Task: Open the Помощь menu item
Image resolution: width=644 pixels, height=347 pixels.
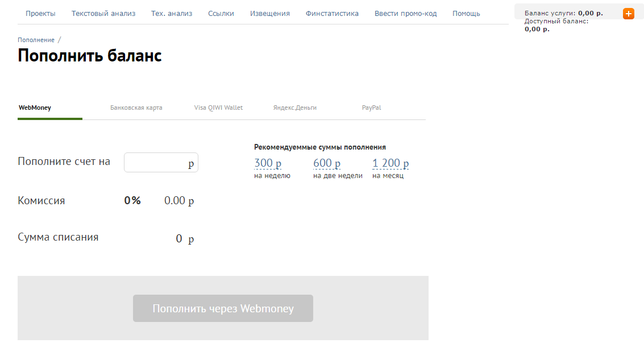Action: (x=466, y=14)
